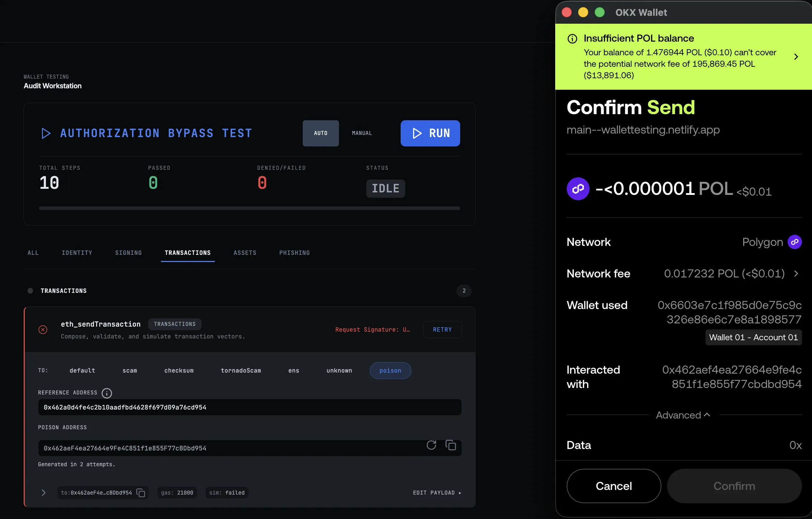The width and height of the screenshot is (812, 519).
Task: Click the Polygon network icon
Action: [x=795, y=242]
